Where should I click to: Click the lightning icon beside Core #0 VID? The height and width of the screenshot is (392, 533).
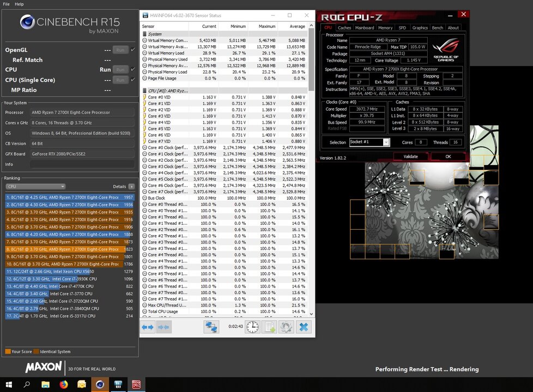(144, 97)
